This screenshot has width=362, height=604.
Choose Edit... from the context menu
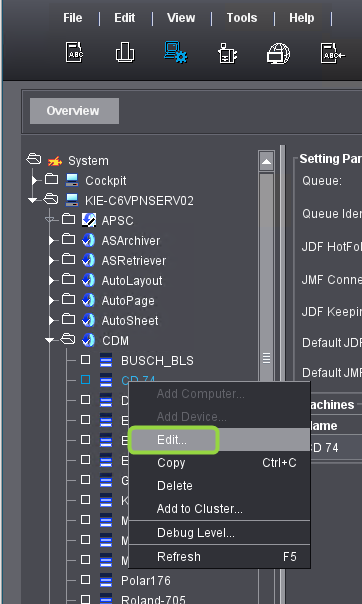pos(219,440)
